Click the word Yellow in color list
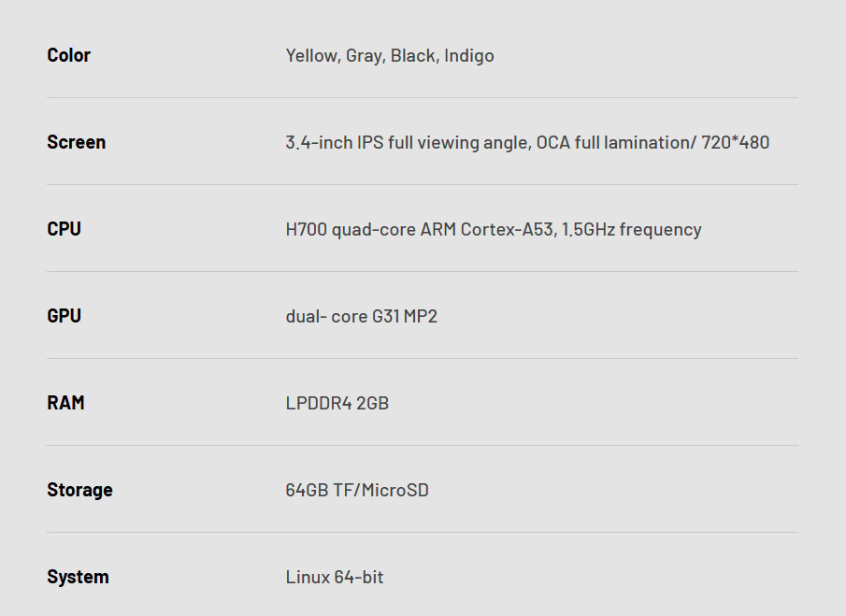This screenshot has height=616, width=846. [x=311, y=56]
